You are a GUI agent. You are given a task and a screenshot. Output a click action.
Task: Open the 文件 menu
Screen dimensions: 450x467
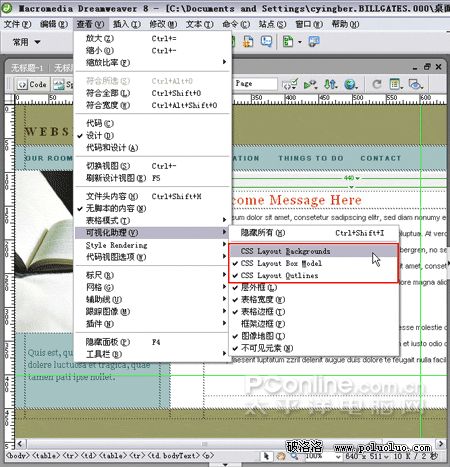17,24
